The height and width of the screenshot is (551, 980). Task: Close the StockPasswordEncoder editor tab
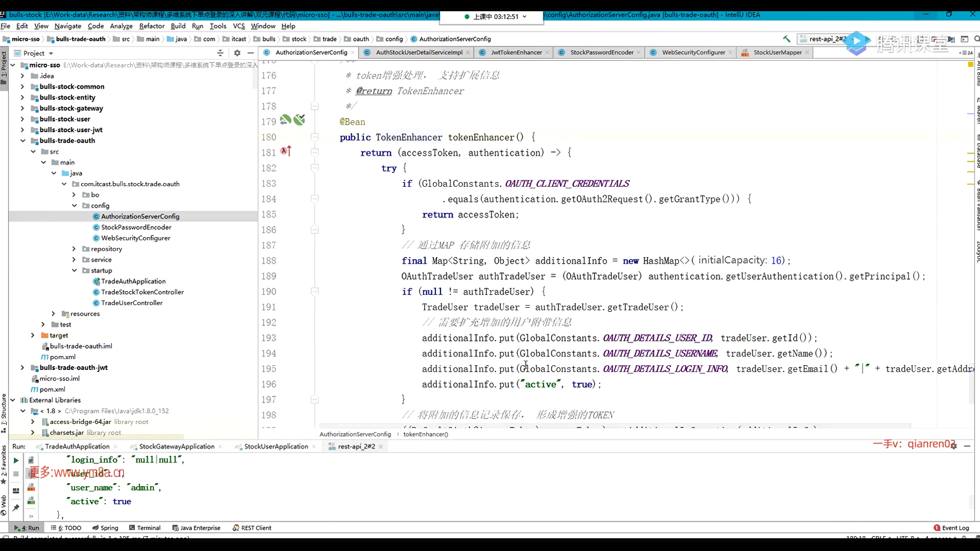pos(639,53)
